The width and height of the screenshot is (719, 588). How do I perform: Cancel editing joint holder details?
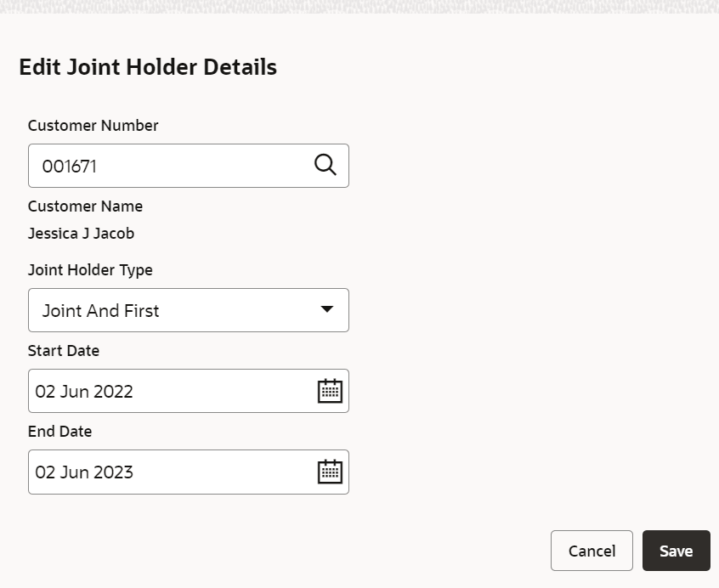(x=592, y=551)
